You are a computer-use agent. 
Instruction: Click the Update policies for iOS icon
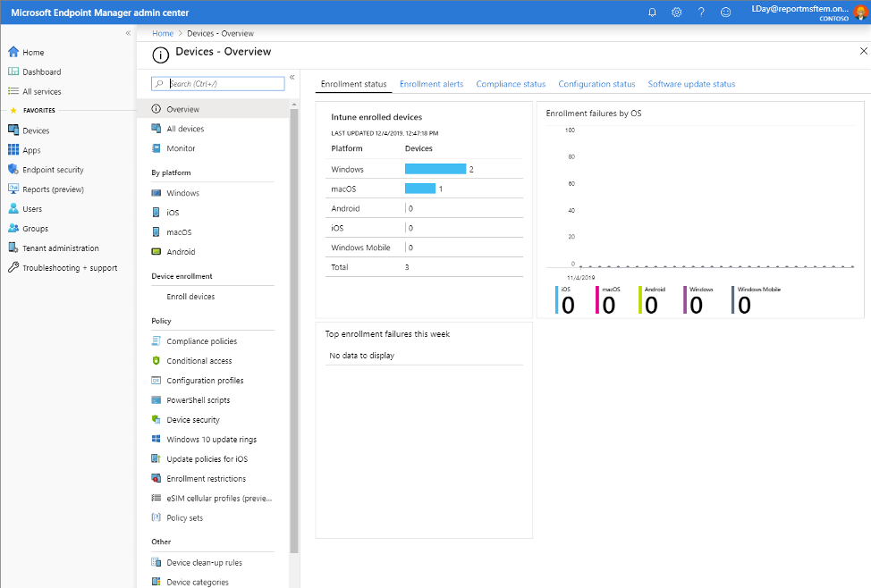[156, 458]
